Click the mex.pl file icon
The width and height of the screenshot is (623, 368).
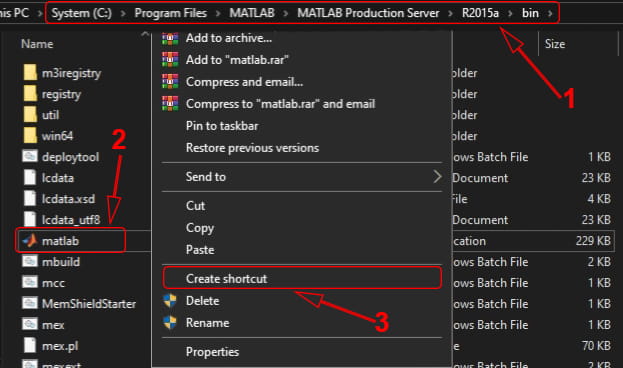point(30,346)
